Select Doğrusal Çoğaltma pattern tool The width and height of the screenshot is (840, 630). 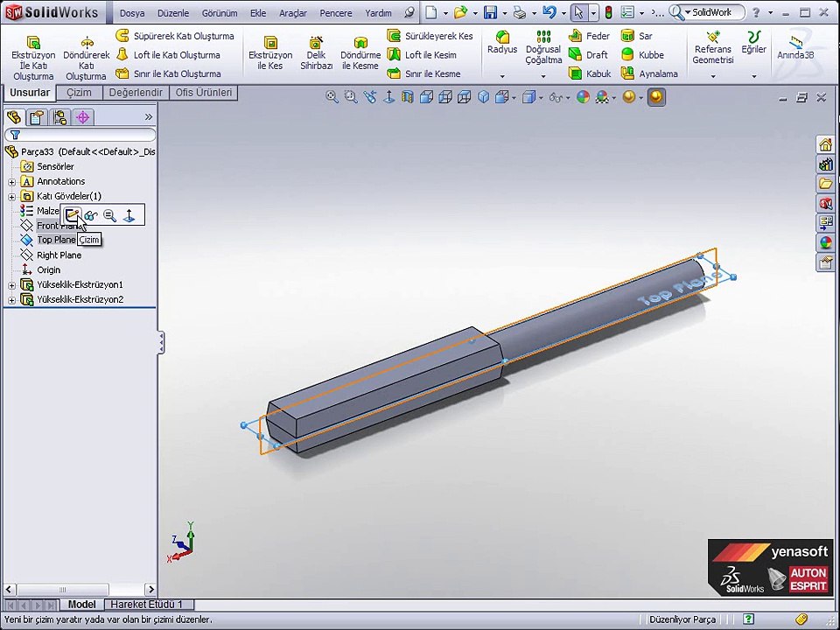click(543, 47)
